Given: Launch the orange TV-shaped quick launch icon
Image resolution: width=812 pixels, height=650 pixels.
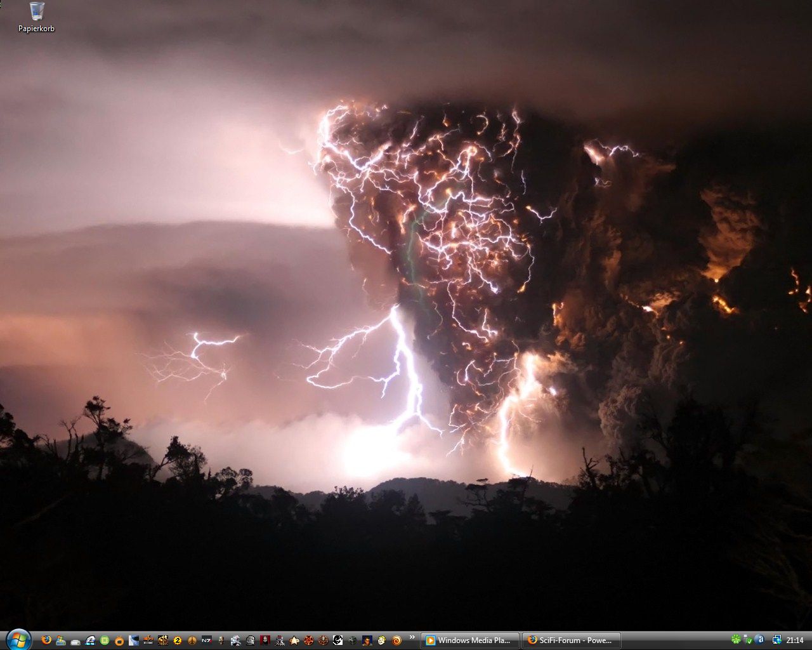Looking at the screenshot, I should click(119, 640).
